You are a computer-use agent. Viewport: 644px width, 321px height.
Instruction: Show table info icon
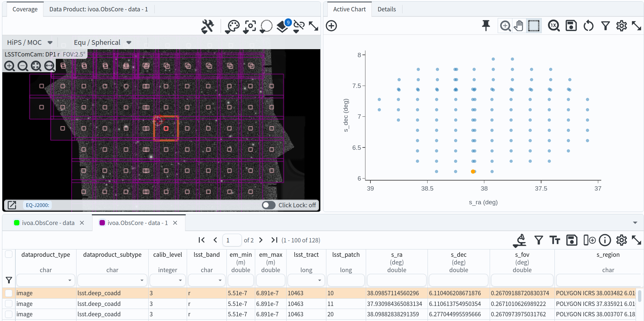(605, 240)
